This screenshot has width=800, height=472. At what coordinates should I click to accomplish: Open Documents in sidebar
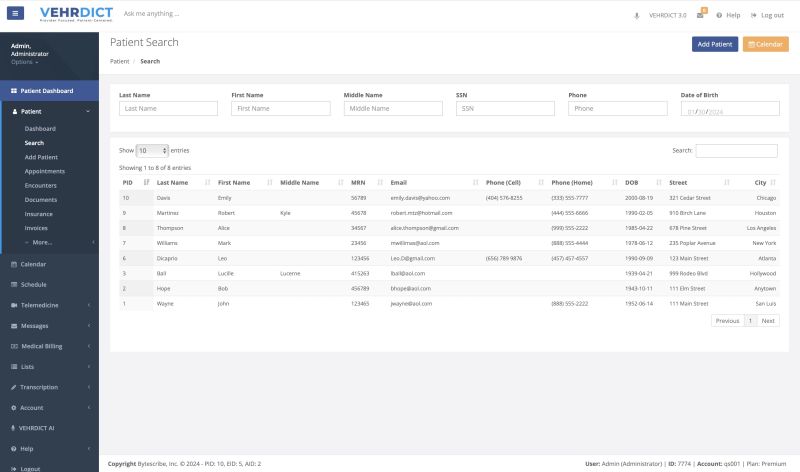tap(41, 200)
